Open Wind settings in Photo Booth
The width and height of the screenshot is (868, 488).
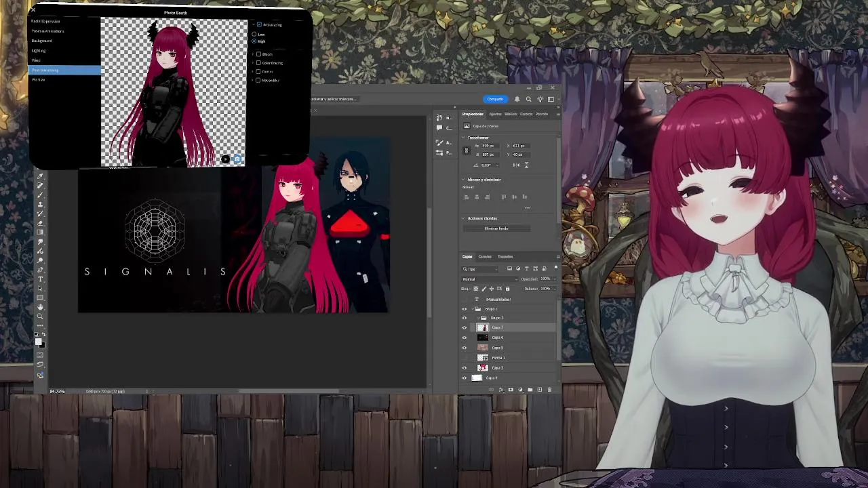coord(36,60)
